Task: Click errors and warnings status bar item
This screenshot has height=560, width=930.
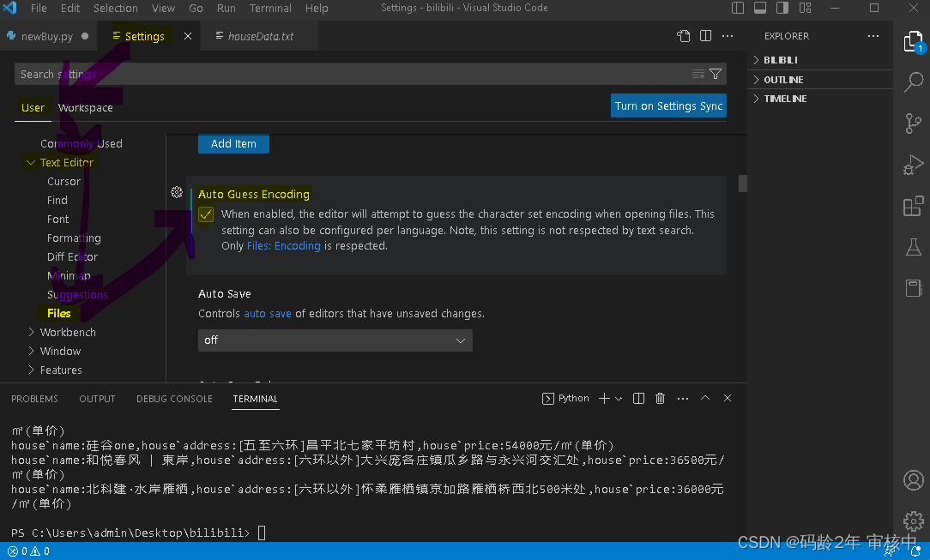Action: coord(28,551)
